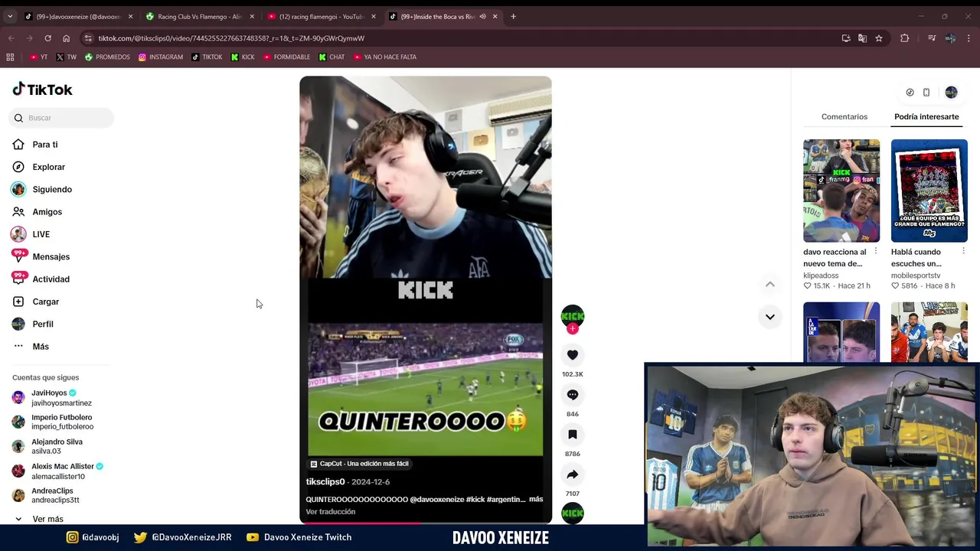Click the TikTok logo
The width and height of the screenshot is (980, 551).
pyautogui.click(x=42, y=90)
